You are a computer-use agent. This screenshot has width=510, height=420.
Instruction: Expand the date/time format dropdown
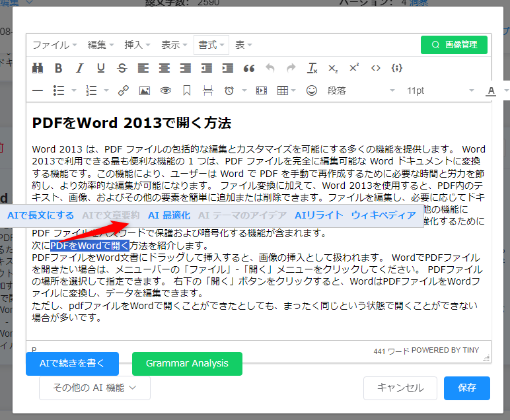click(x=244, y=90)
